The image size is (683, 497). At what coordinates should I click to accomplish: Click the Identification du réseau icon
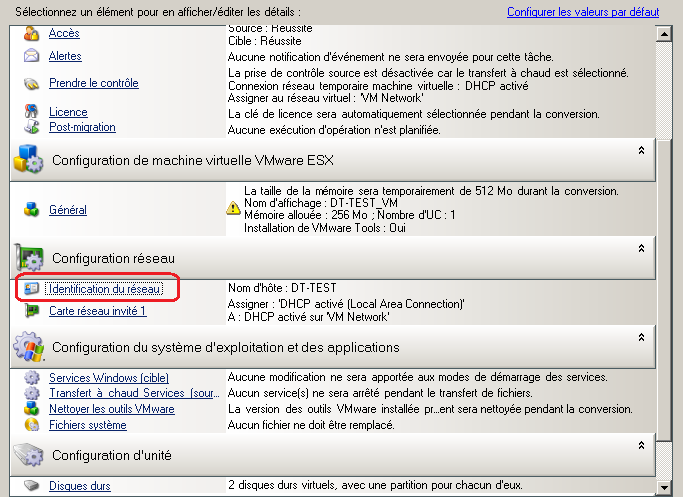tap(31, 288)
